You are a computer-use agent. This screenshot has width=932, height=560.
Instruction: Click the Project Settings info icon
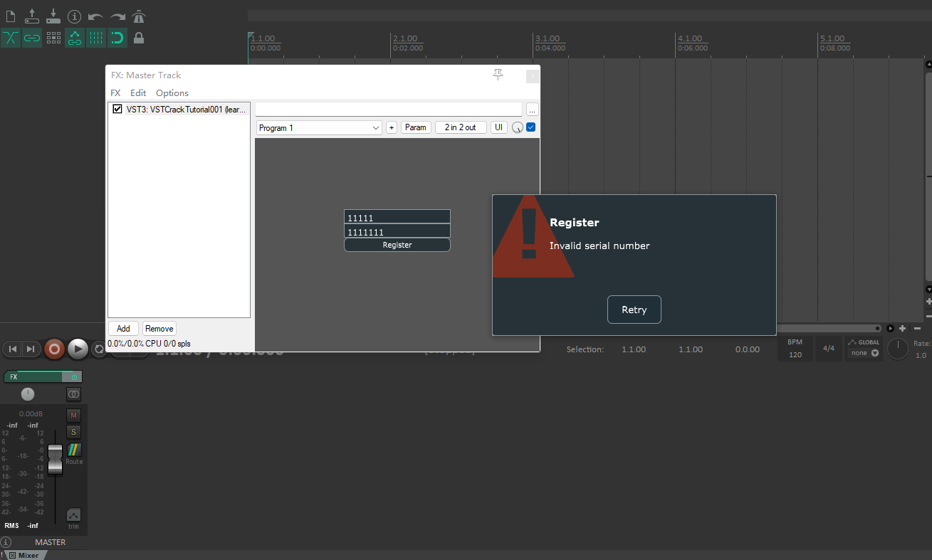[x=74, y=16]
